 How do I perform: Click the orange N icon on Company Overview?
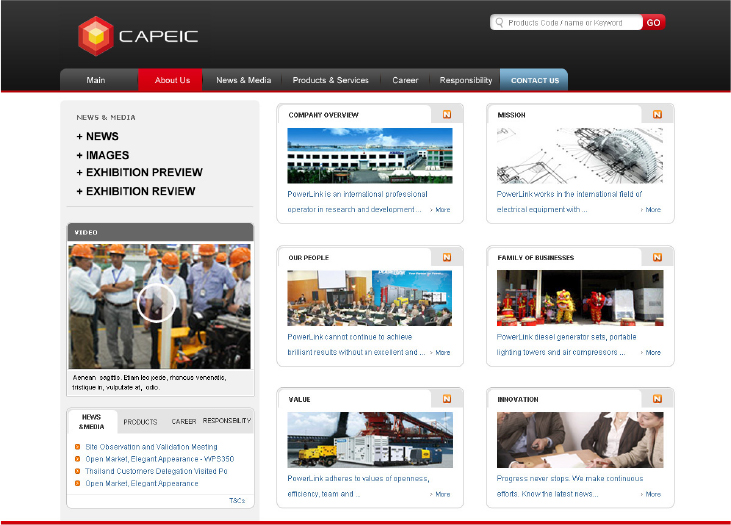[447, 114]
